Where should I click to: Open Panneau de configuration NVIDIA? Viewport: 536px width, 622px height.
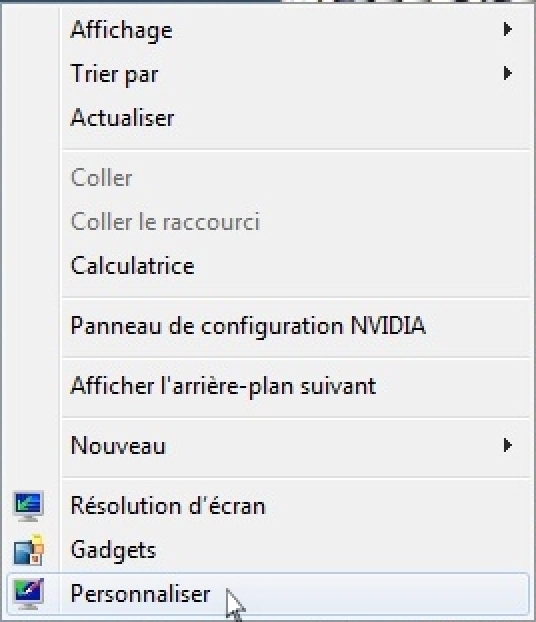248,327
